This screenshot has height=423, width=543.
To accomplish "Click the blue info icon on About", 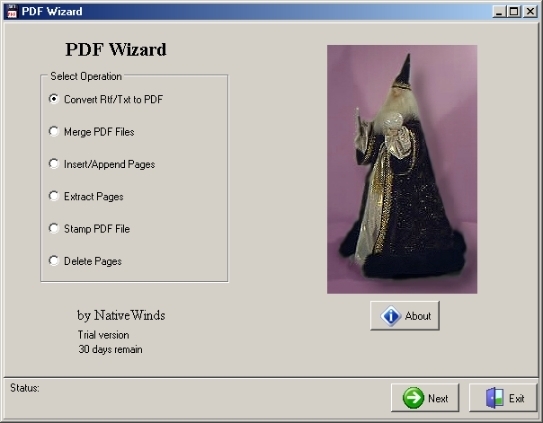I will click(x=391, y=316).
